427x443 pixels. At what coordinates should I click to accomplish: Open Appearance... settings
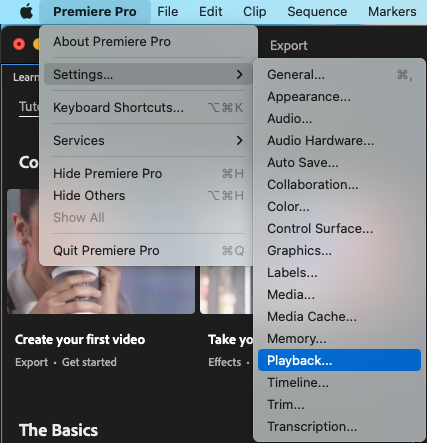click(339, 97)
